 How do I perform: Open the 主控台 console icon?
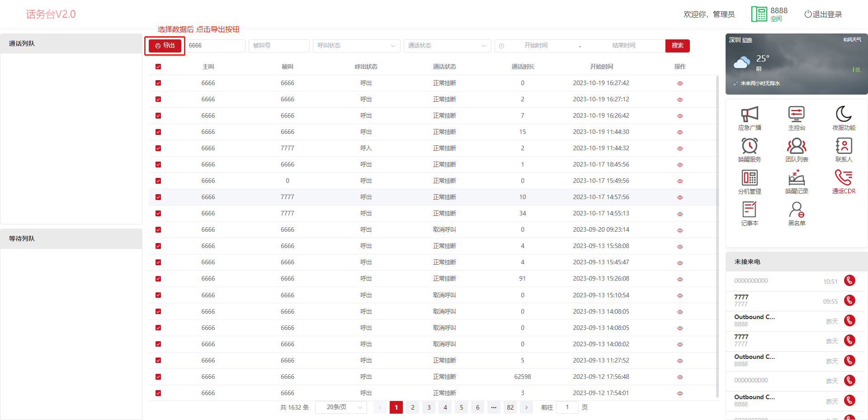[x=796, y=118]
